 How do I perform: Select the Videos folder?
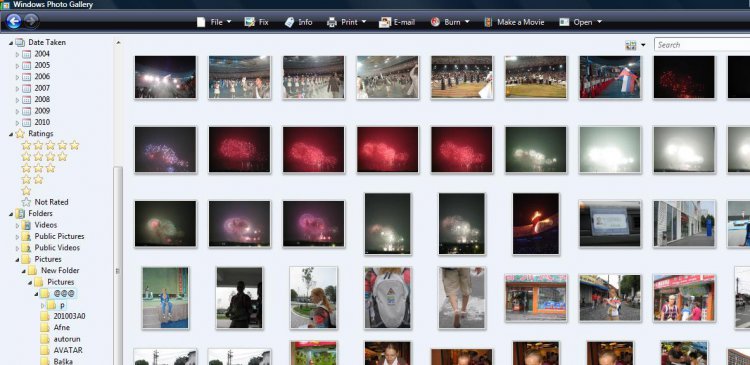coord(39,225)
